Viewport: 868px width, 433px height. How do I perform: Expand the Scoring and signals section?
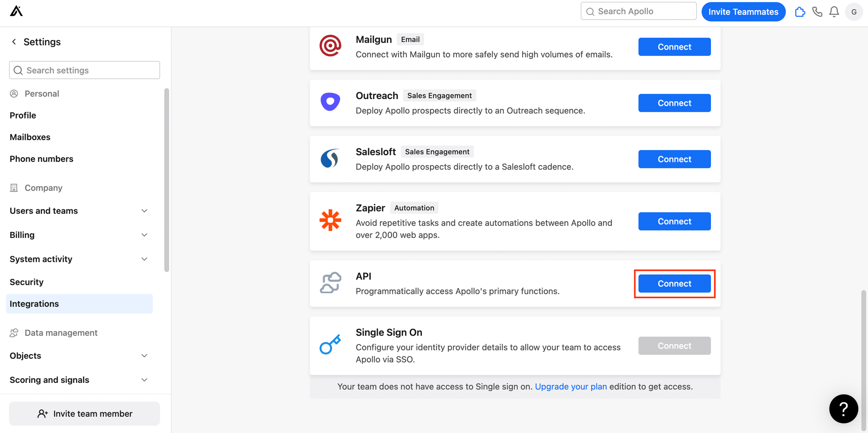[x=144, y=380]
